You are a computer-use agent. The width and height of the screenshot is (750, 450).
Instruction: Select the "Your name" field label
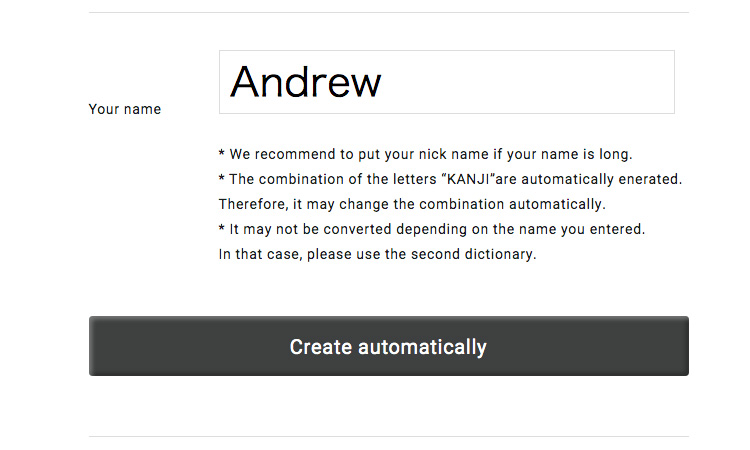[125, 109]
